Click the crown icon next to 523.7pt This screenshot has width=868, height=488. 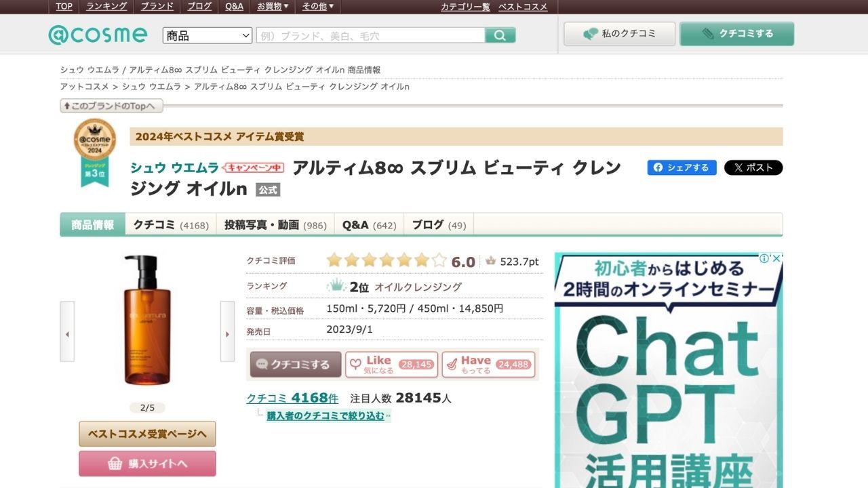pyautogui.click(x=491, y=261)
